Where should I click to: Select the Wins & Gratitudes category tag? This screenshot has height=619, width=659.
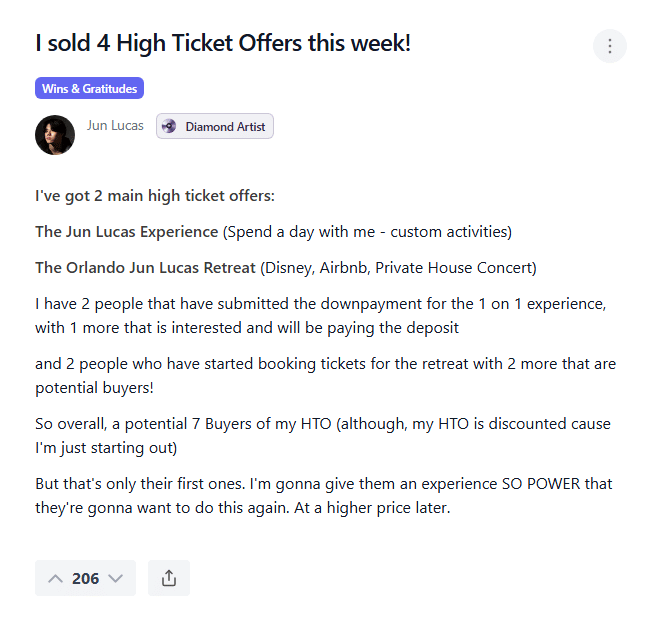click(x=89, y=89)
